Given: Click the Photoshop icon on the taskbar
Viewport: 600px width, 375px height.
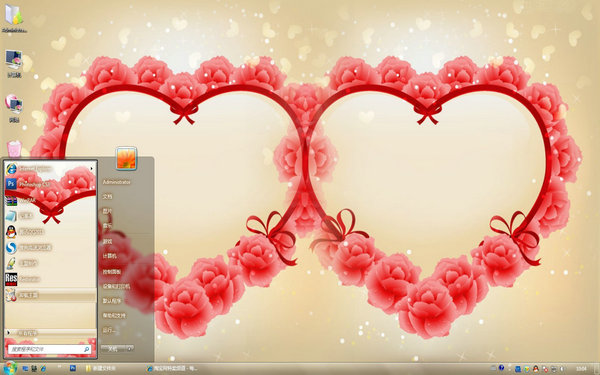Looking at the screenshot, I should (73, 368).
